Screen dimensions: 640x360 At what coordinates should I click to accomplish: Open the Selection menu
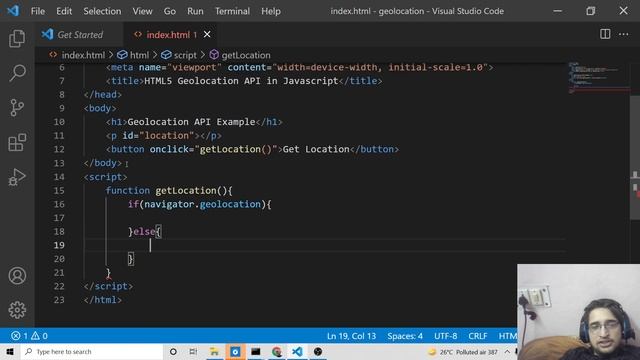point(102,11)
